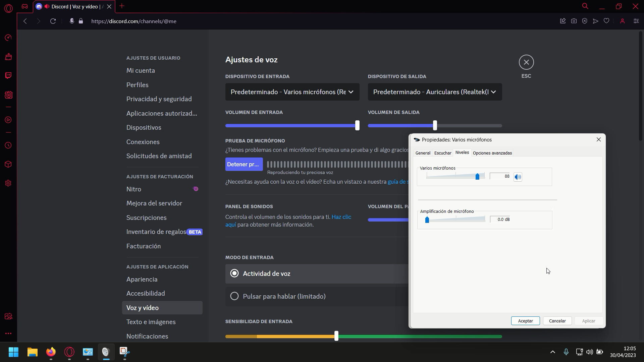This screenshot has width=644, height=362.
Task: Open GX Control speedometer icon in sidebar
Action: [x=8, y=38]
